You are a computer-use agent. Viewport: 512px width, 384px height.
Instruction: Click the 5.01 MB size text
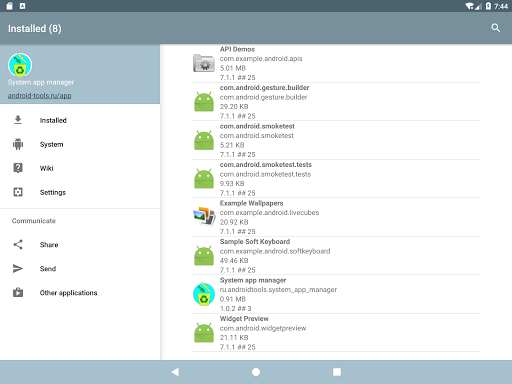click(x=233, y=68)
